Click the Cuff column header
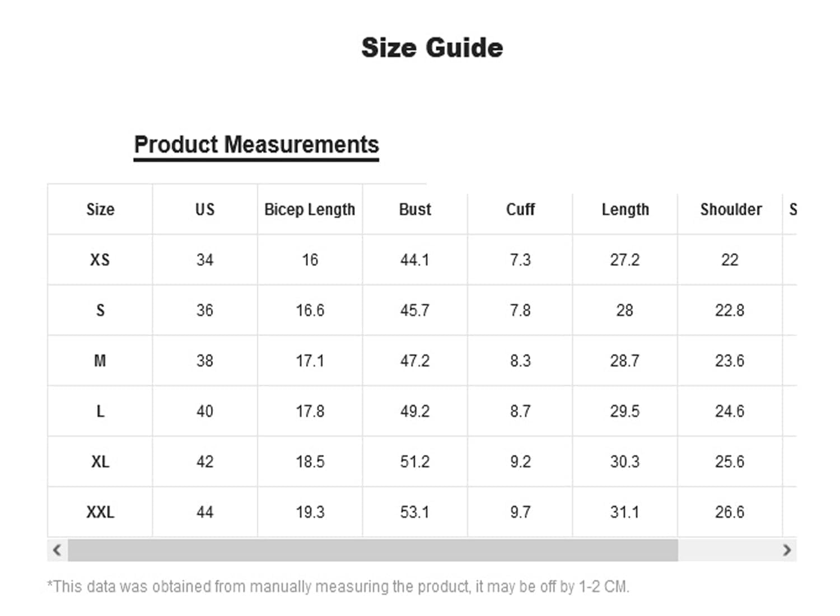The width and height of the screenshot is (840, 616). pyautogui.click(x=520, y=209)
